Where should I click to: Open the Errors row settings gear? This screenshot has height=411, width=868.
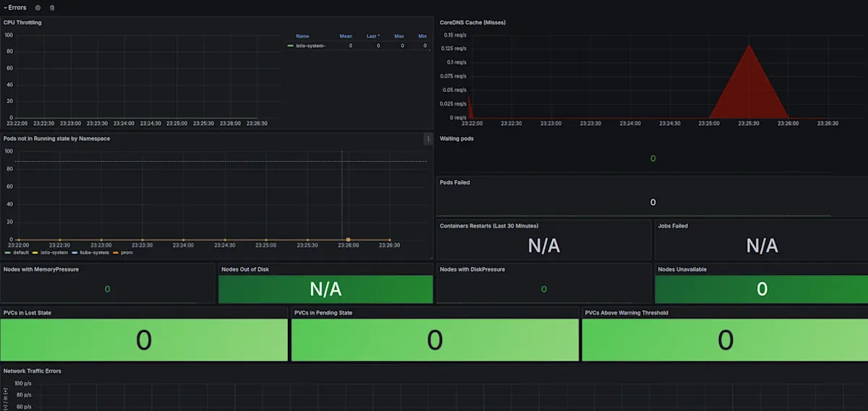(x=38, y=8)
